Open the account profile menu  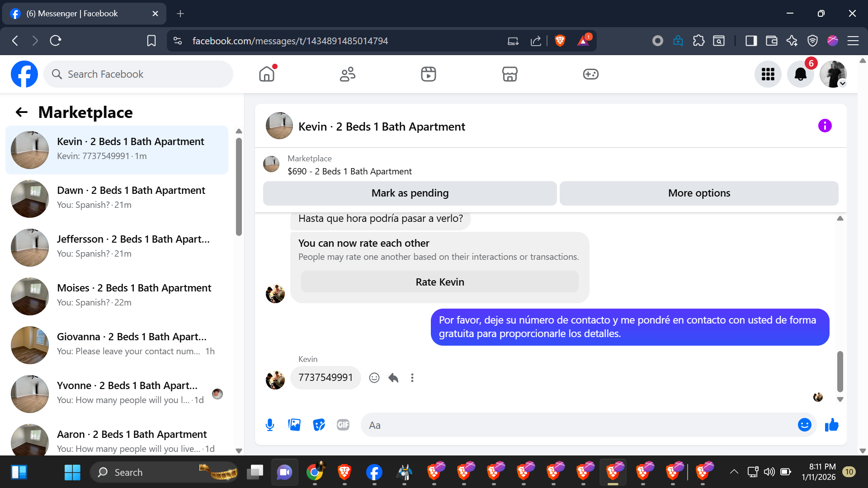click(x=833, y=74)
